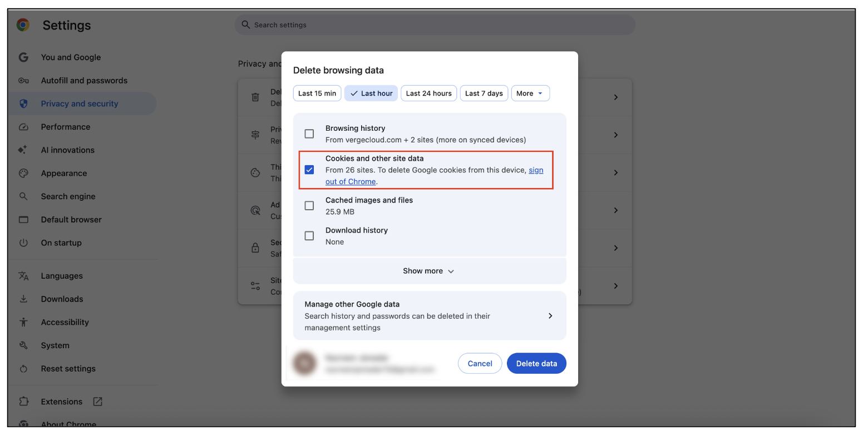Click the Downloads arrow icon in sidebar
The width and height of the screenshot is (868, 435).
pos(24,299)
